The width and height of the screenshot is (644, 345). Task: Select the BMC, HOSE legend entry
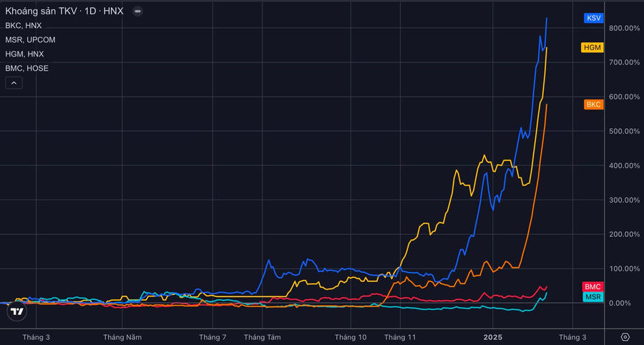tap(26, 69)
